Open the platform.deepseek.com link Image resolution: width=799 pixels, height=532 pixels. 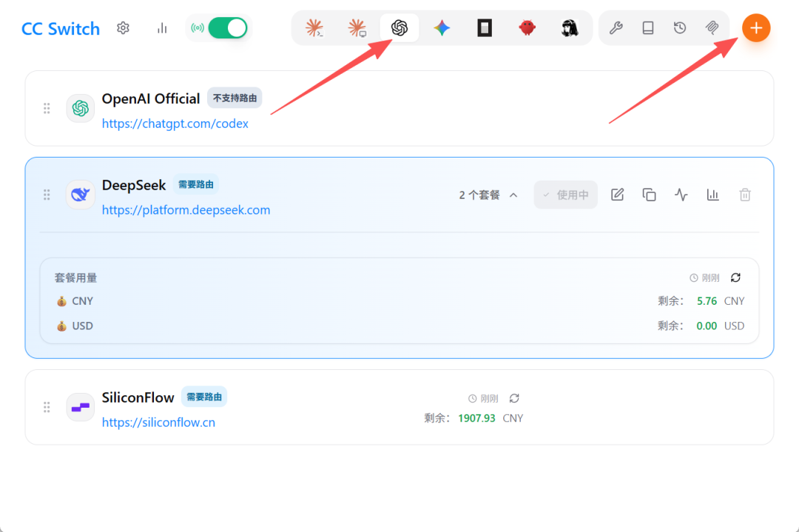186,210
